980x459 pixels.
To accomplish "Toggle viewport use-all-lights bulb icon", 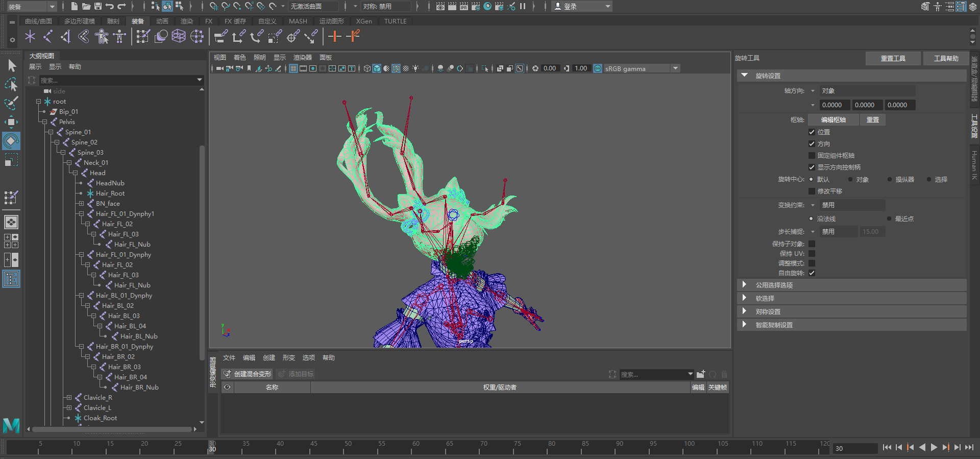I will 415,68.
